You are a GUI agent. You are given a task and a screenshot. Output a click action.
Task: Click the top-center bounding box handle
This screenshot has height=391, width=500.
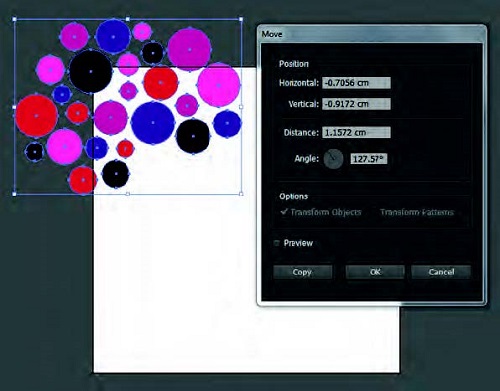(128, 19)
